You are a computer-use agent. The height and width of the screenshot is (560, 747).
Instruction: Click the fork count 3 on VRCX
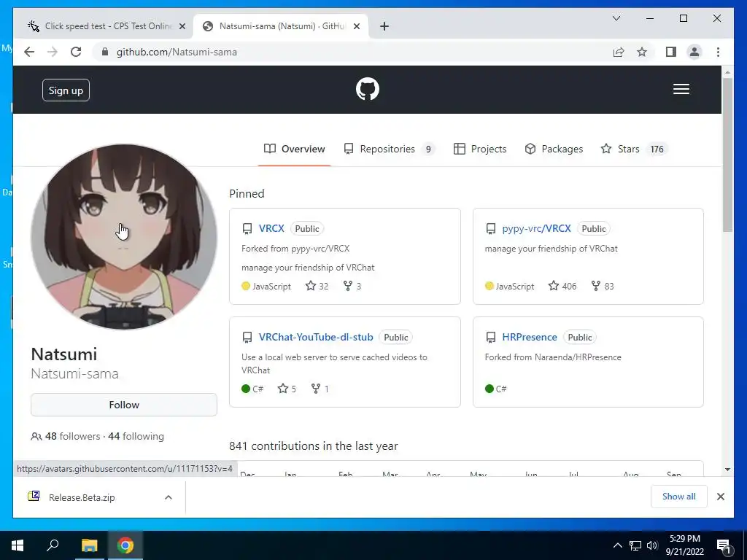pyautogui.click(x=352, y=286)
